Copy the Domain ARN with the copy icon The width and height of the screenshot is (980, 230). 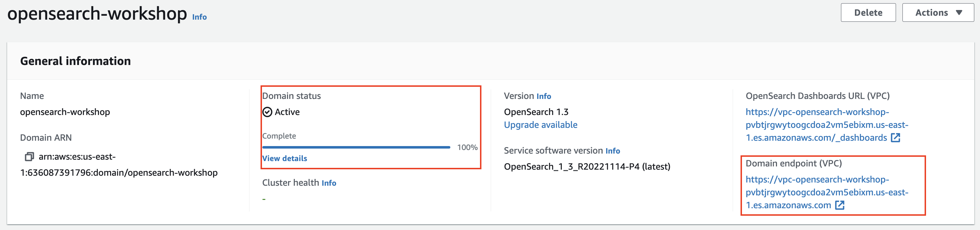click(29, 157)
